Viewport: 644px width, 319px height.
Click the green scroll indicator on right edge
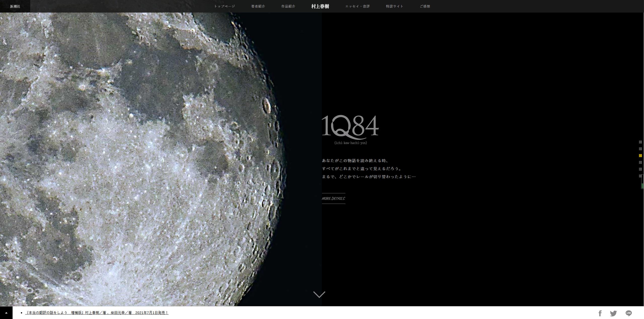click(x=642, y=186)
